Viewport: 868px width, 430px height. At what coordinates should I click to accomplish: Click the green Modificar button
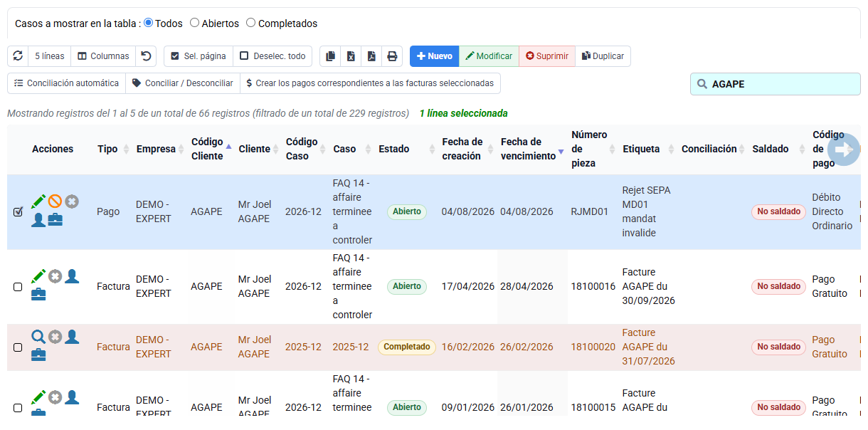pos(489,56)
